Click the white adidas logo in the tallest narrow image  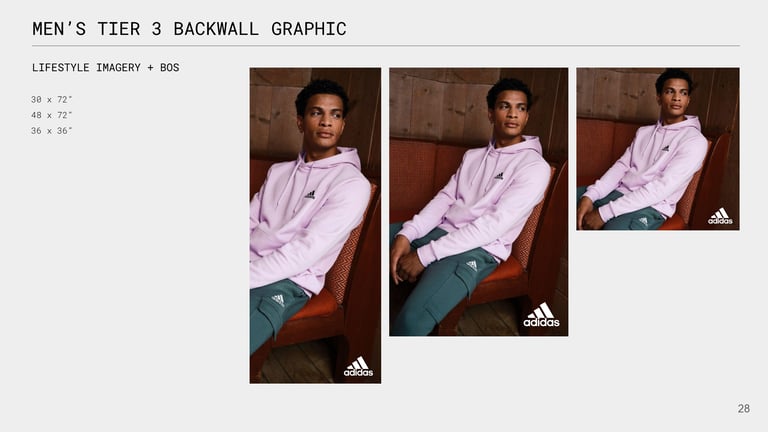(358, 366)
